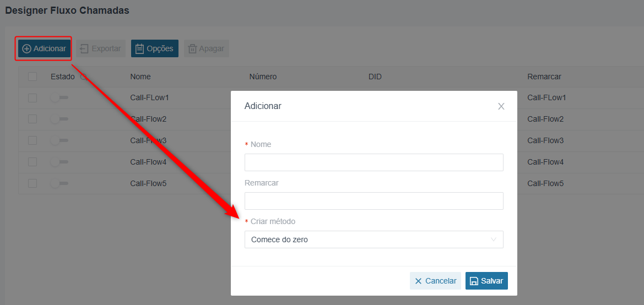Click the Adicionar toolbar button
Viewport: 644px width, 305px height.
tap(44, 48)
